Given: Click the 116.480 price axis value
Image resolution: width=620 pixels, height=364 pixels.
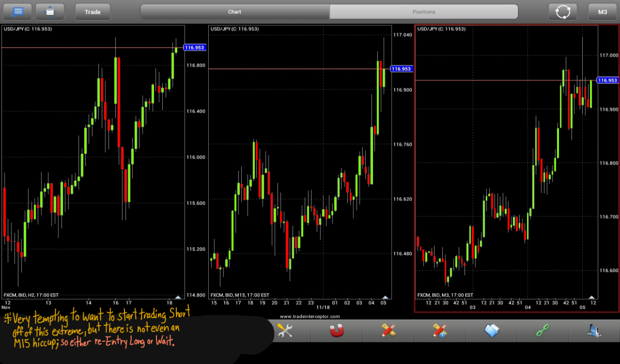Looking at the screenshot, I should coord(402,254).
